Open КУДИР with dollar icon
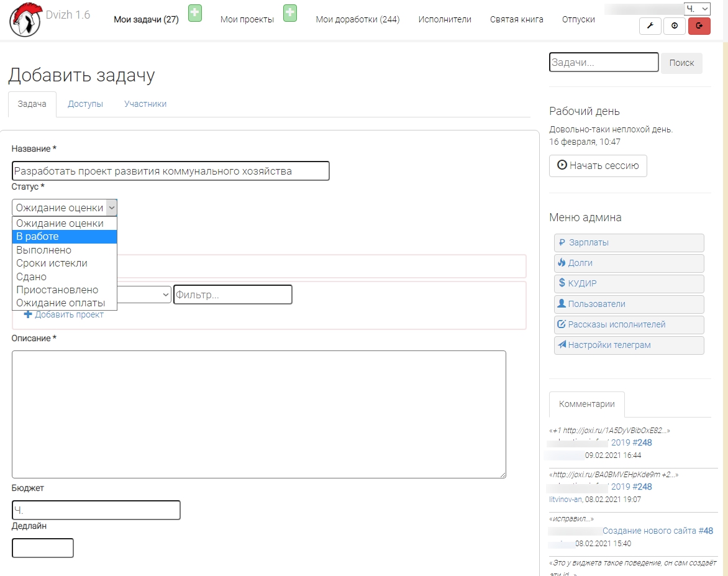This screenshot has width=728, height=576. tap(629, 284)
